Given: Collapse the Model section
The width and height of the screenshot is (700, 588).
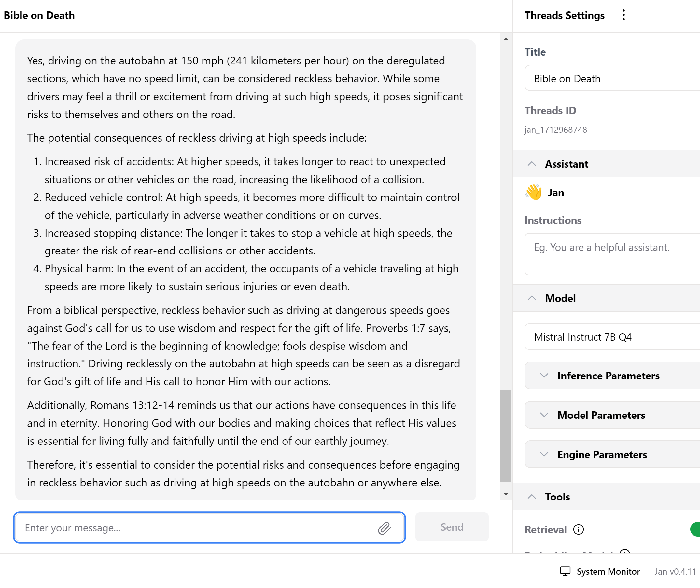Looking at the screenshot, I should pos(532,298).
